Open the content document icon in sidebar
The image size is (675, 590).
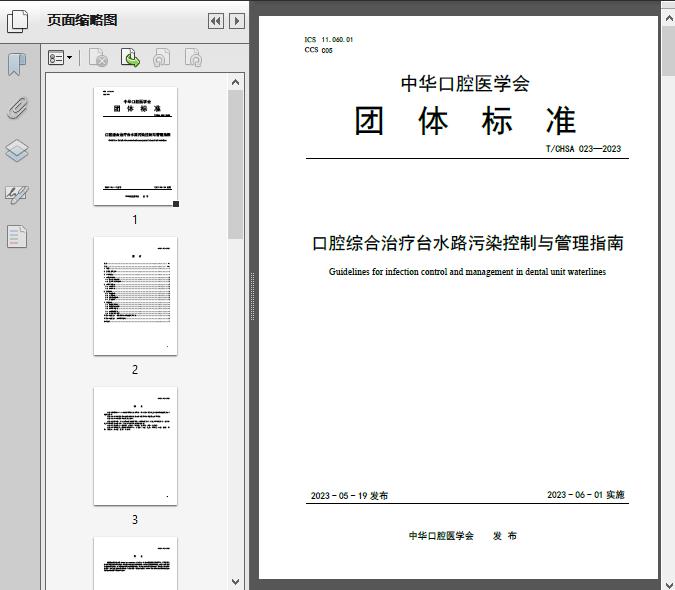point(17,237)
